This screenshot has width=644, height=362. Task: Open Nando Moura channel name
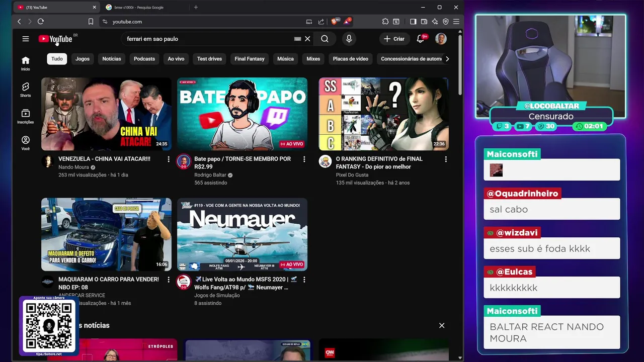(73, 167)
